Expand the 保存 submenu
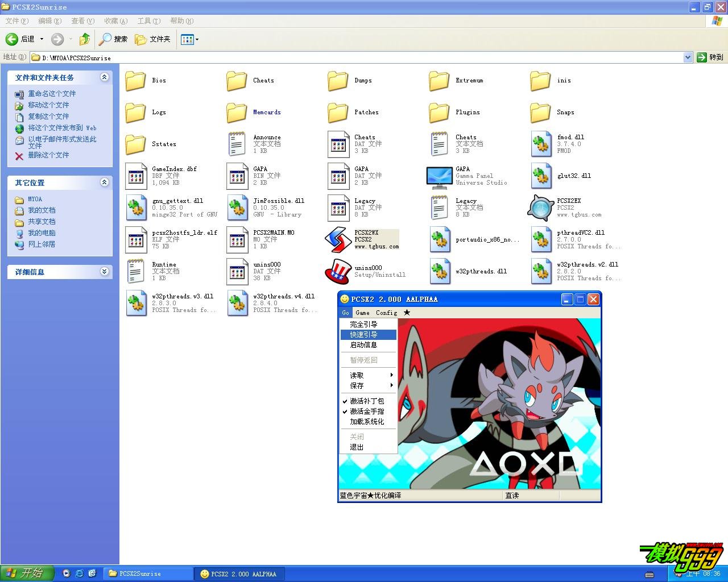728x582 pixels. coord(367,385)
